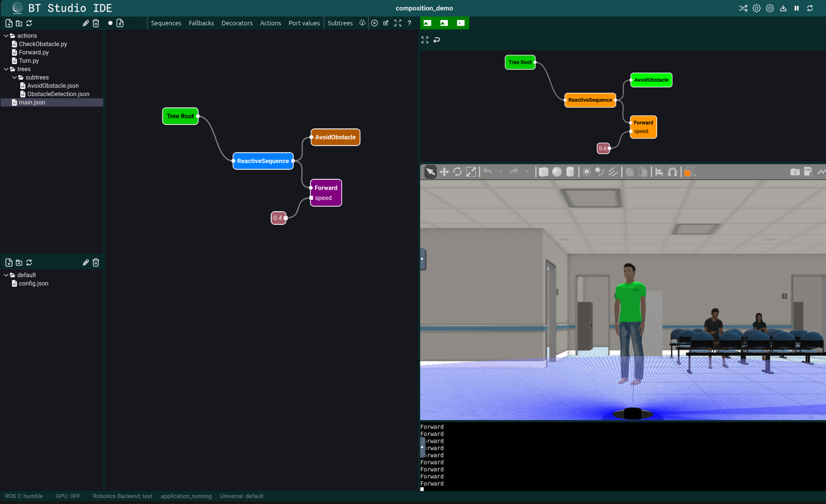The width and height of the screenshot is (826, 504).
Task: Click the upload file icon next to the dot
Action: 120,23
